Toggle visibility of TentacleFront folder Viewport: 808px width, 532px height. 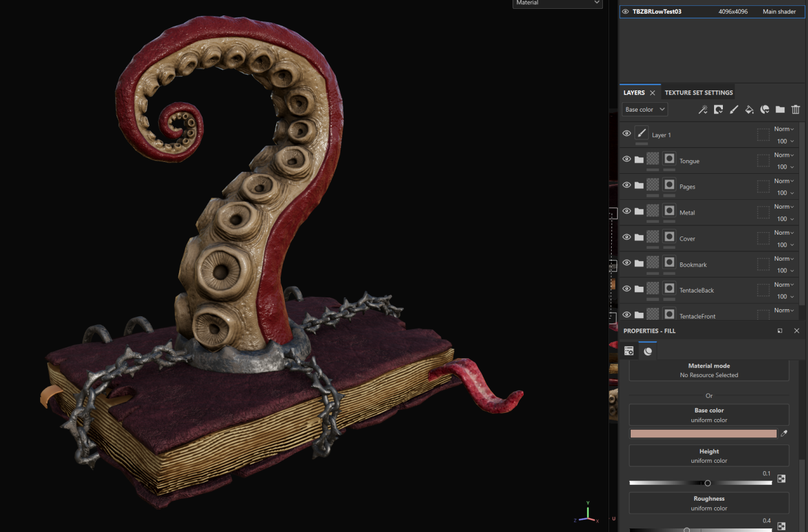coord(627,314)
